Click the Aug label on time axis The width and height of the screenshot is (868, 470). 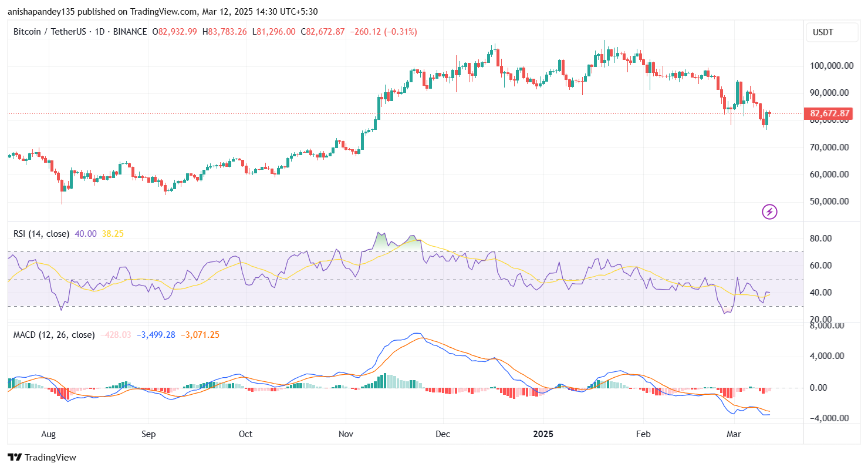click(49, 434)
